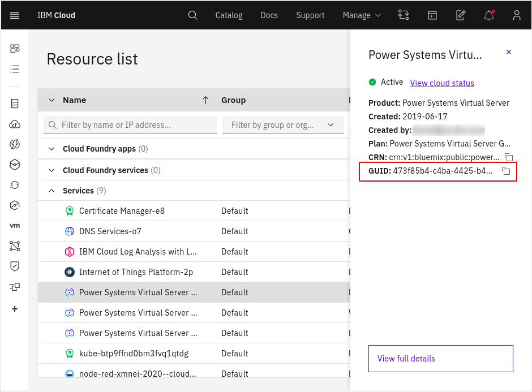This screenshot has height=392, width=532.
Task: Collapse the Services section
Action: [x=52, y=191]
